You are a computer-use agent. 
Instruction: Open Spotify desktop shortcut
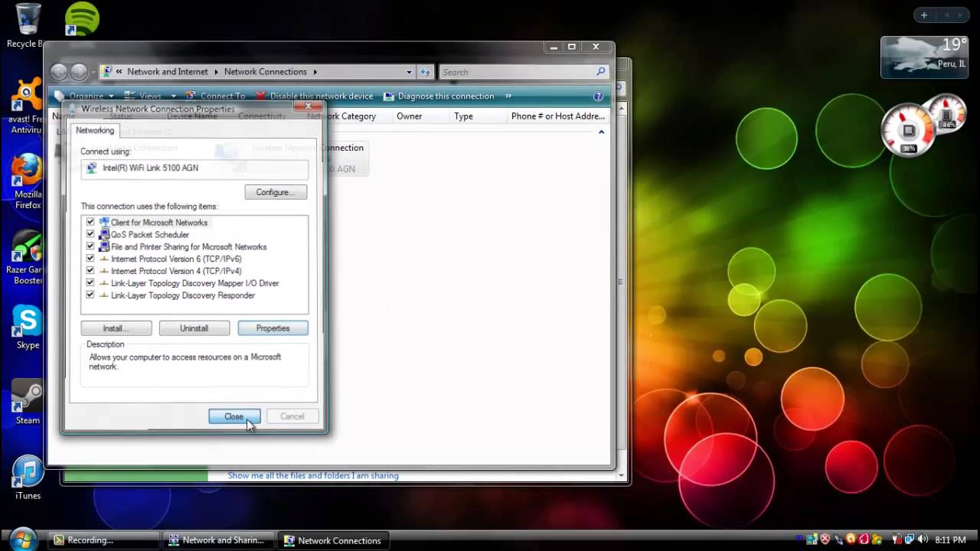tap(82, 19)
